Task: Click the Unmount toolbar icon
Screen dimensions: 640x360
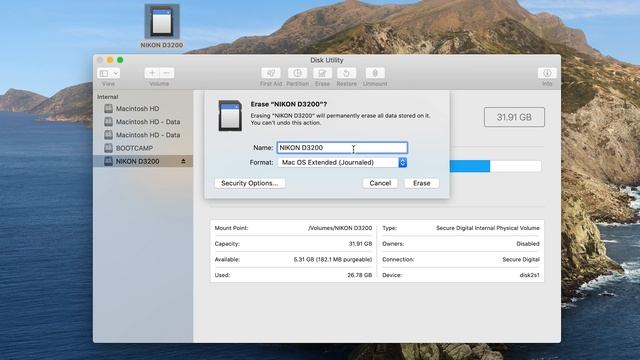Action: (x=375, y=73)
